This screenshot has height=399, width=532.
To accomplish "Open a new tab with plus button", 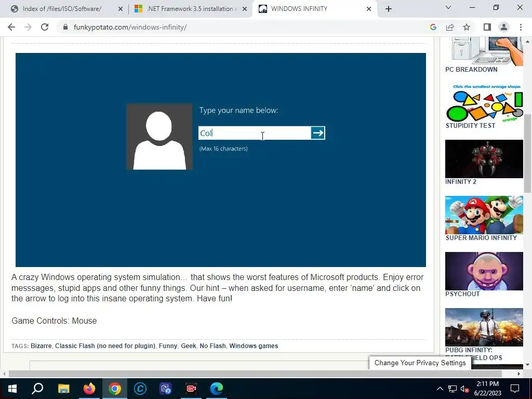I will tap(389, 9).
